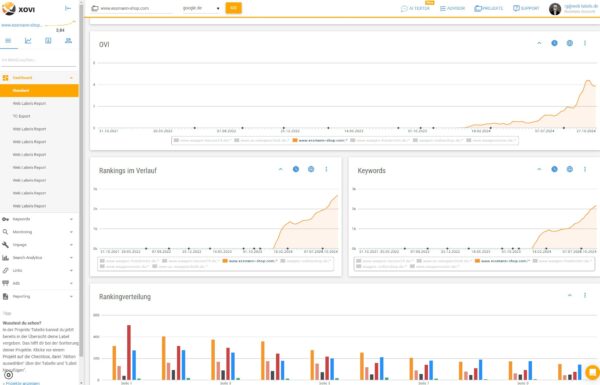Click the orange GO button

click(x=233, y=8)
